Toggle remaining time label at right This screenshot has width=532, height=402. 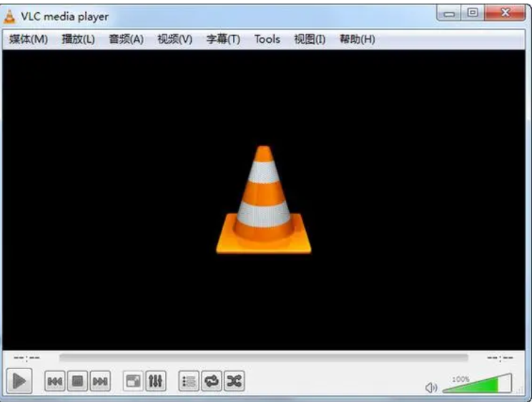[500, 358]
